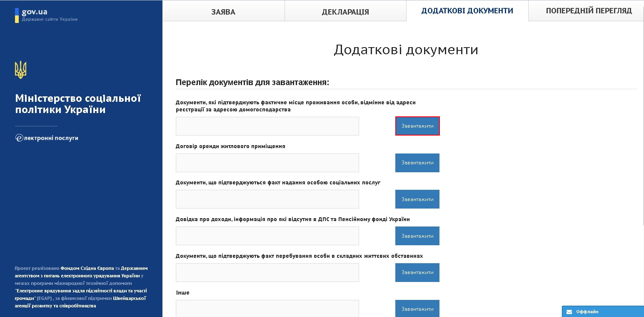Upload documents for складних життєвих обставинах
Image resolution: width=644 pixels, height=317 pixels.
(x=417, y=272)
